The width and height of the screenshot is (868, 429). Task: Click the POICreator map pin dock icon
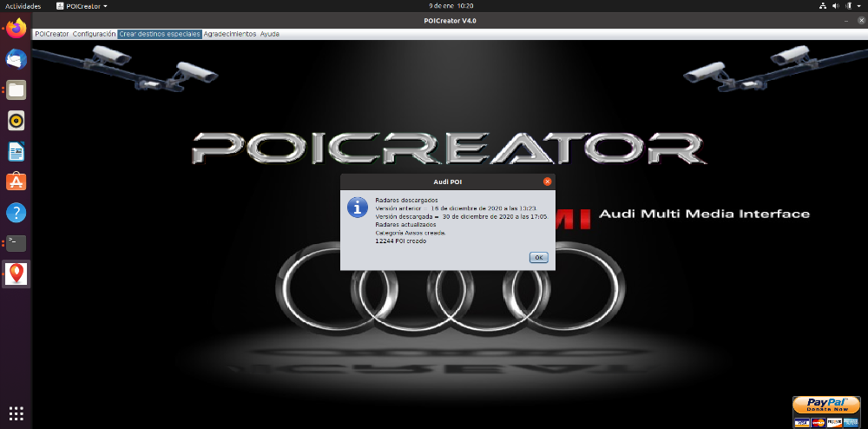(x=16, y=274)
